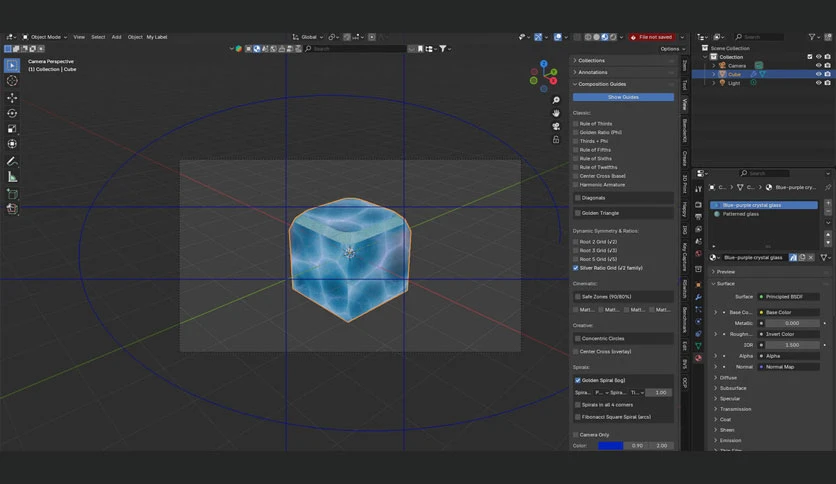Click the lock camera to view icon
The height and width of the screenshot is (484, 836).
(556, 140)
